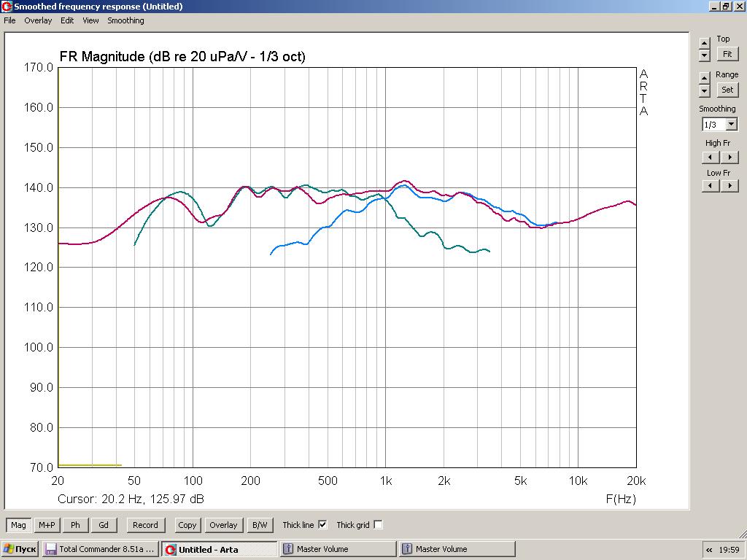This screenshot has width=747, height=560.
Task: Select the Mag view button
Action: coord(18,525)
